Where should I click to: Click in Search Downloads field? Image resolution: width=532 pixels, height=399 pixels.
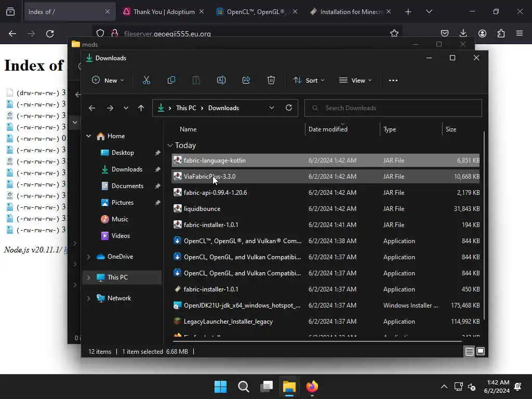tap(393, 108)
